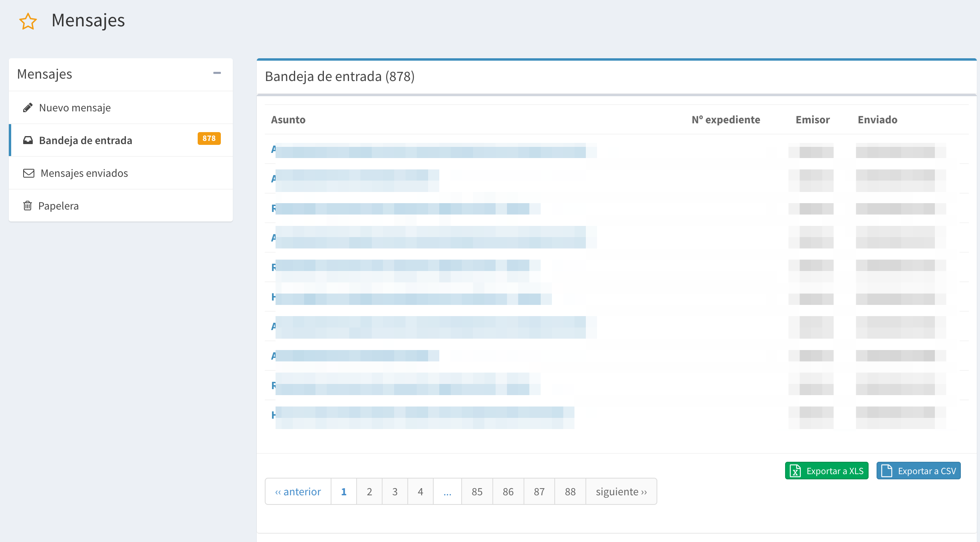The width and height of the screenshot is (980, 542).
Task: Click the favorite star icon beside Mensajes
Action: 28,21
